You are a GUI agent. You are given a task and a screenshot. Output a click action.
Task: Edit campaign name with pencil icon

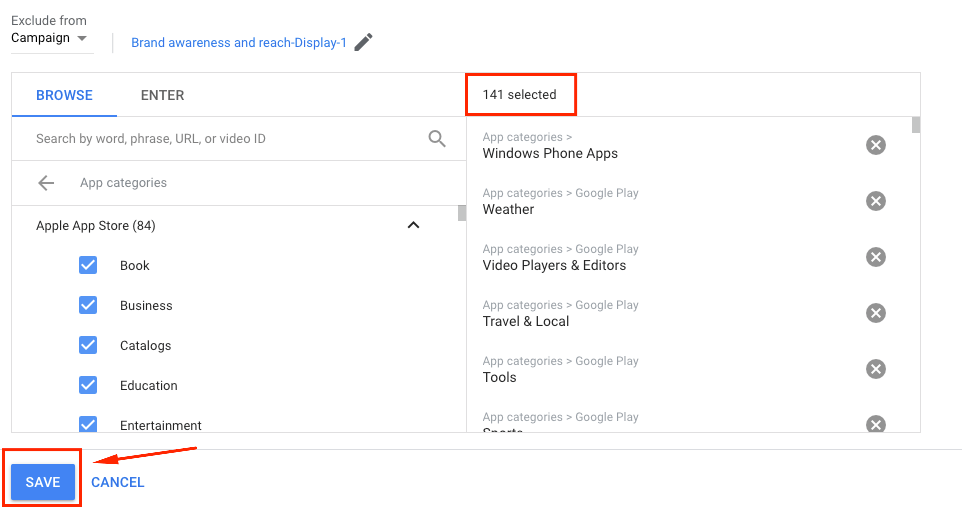(364, 42)
